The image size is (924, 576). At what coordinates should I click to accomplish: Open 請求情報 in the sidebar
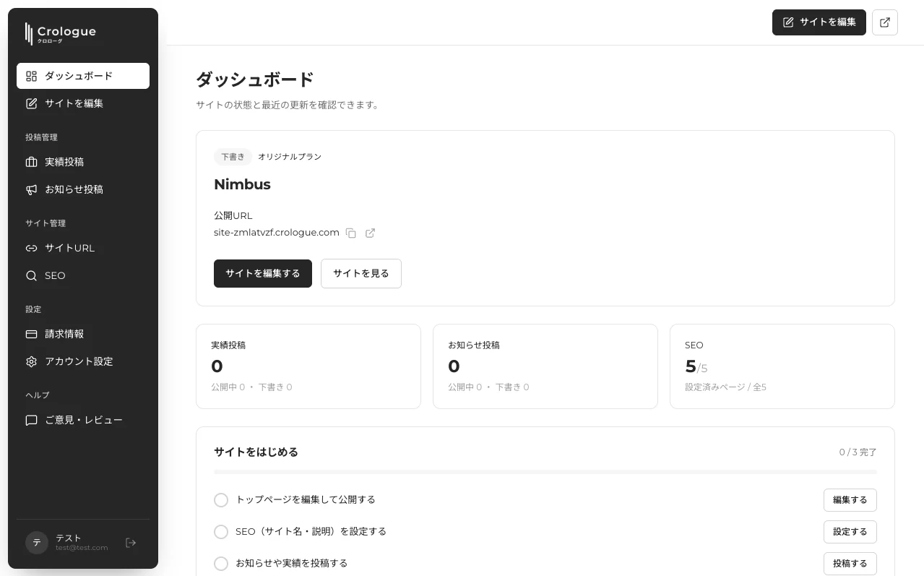83,334
